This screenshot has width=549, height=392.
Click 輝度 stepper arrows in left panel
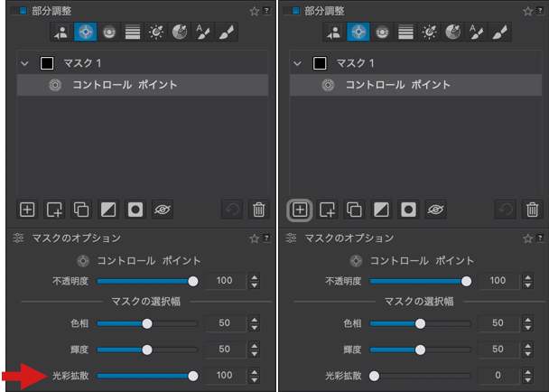255,350
